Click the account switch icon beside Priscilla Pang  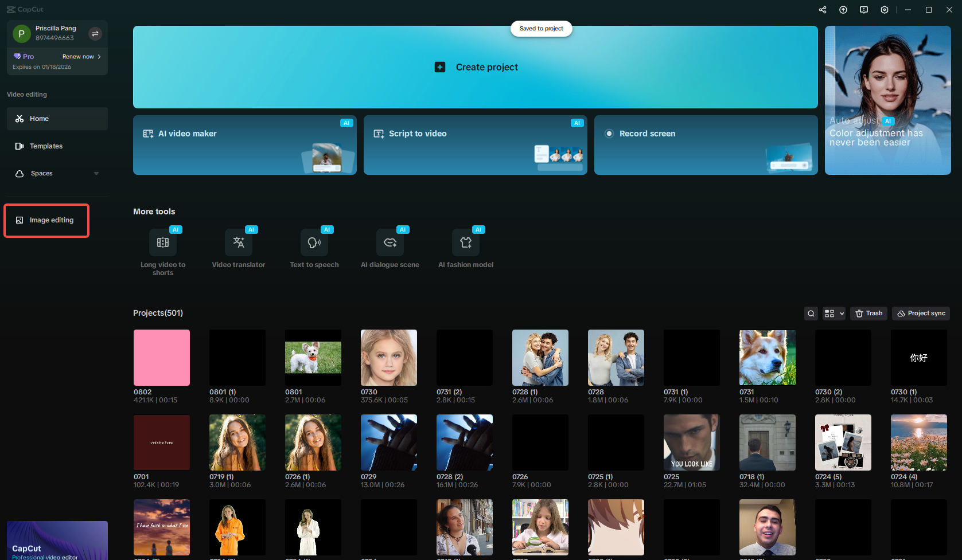pyautogui.click(x=95, y=33)
